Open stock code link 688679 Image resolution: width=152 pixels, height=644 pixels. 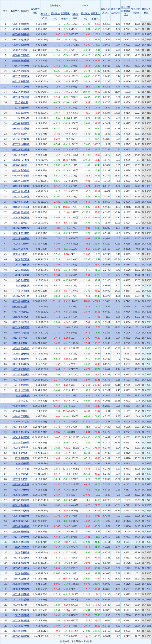[16, 24]
